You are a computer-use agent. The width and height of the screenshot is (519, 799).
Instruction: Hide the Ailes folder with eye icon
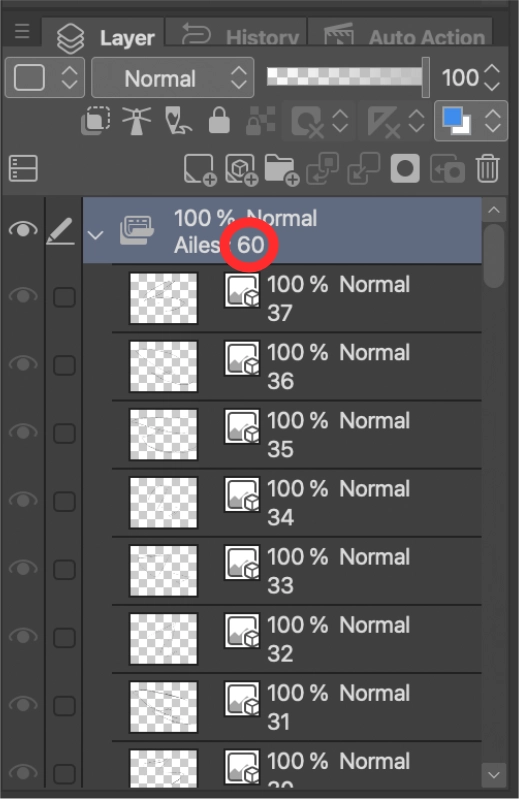(23, 229)
